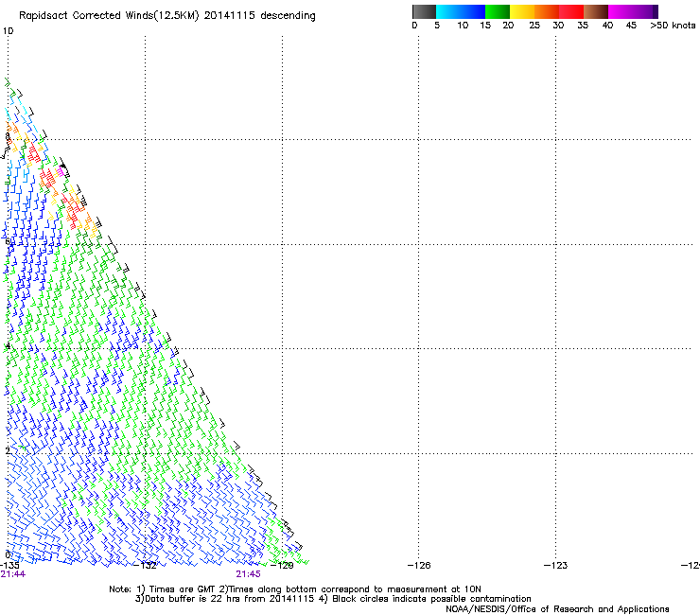The image size is (700, 615).
Task: Click the note 'Data buffer is 22 hrs from 20141115'
Action: pyautogui.click(x=230, y=599)
